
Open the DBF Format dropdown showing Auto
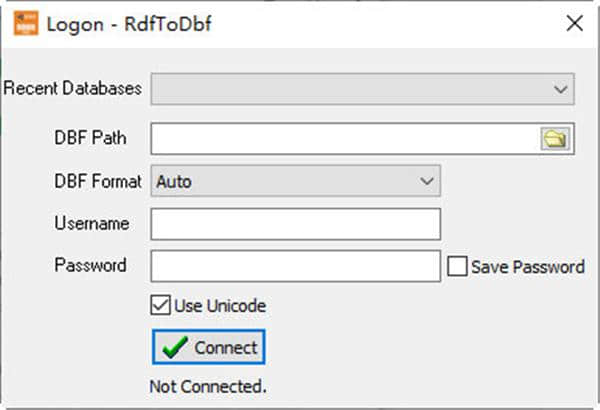pos(295,181)
